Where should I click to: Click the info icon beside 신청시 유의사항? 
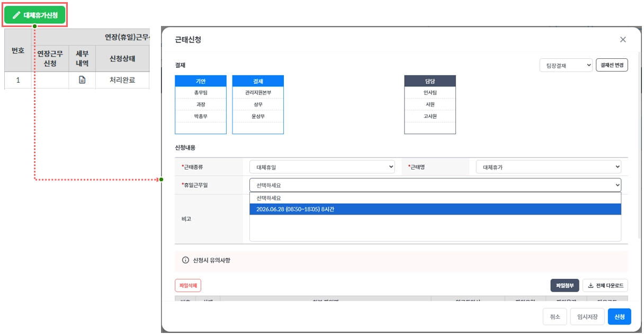pos(185,260)
